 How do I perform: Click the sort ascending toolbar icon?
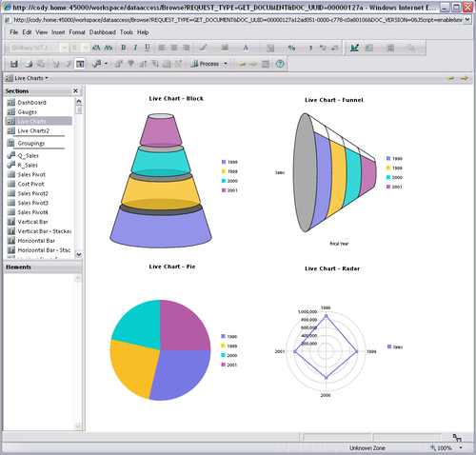143,64
